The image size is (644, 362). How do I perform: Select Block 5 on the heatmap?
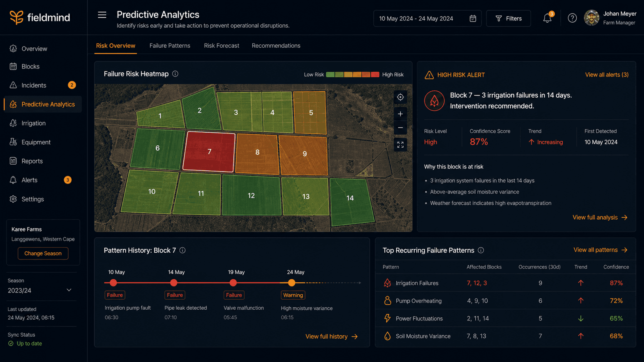[310, 113]
